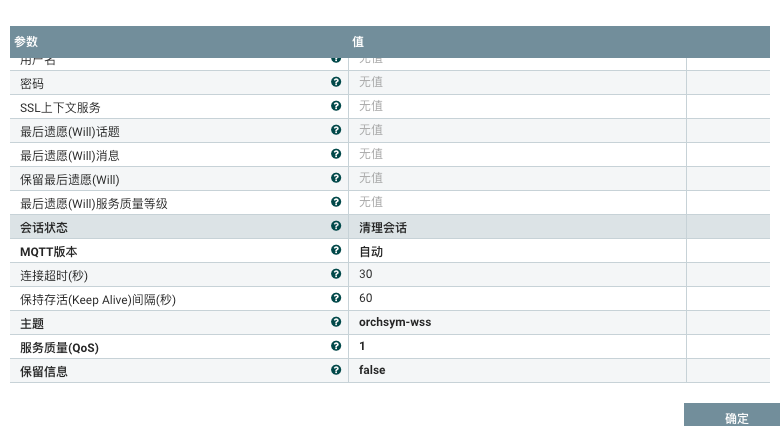Click help icon for 最后遗愿(Will)话题
Image resolution: width=780 pixels, height=426 pixels.
[x=336, y=130]
